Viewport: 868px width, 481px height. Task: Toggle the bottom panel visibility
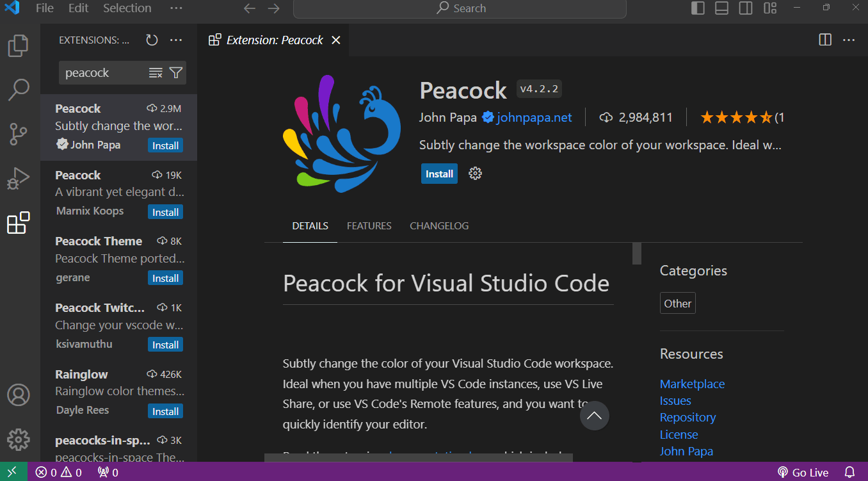(721, 8)
